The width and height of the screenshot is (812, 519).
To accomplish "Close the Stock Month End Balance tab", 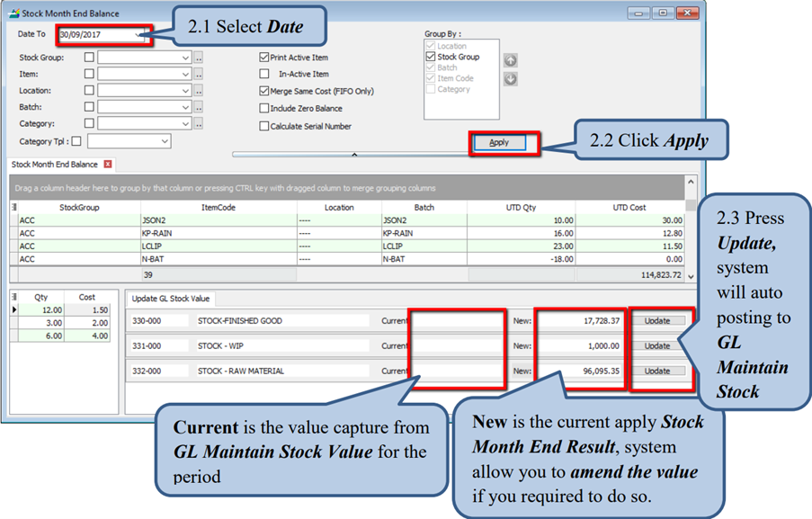I will click(x=108, y=165).
